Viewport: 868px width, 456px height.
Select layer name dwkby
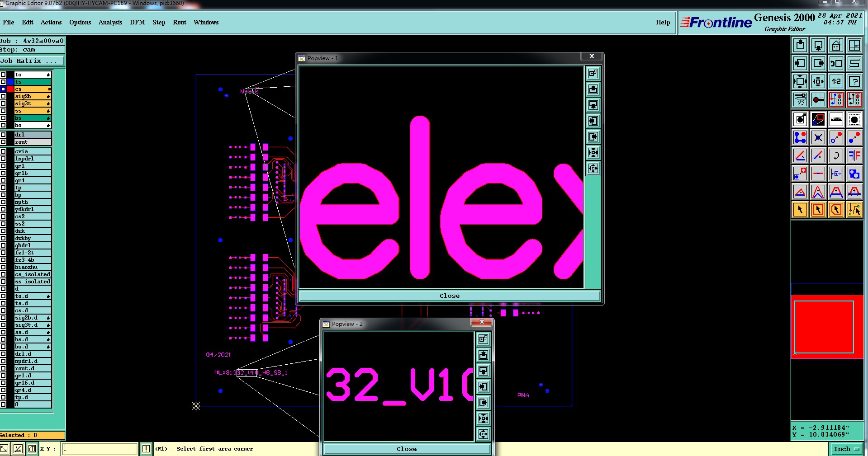33,238
